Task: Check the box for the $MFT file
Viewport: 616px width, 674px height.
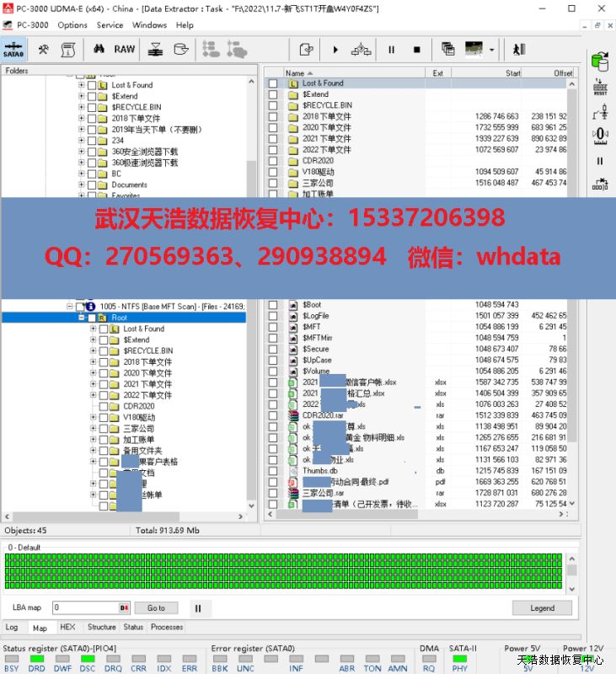Action: 272,327
